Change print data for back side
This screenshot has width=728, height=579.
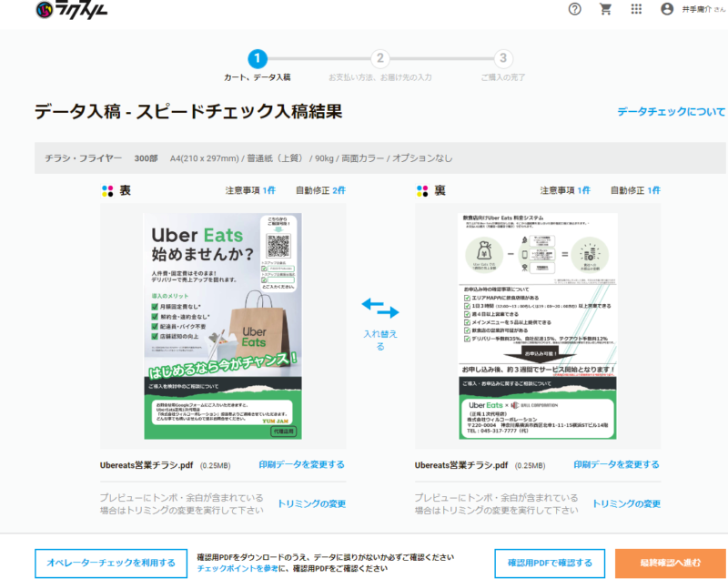point(616,464)
